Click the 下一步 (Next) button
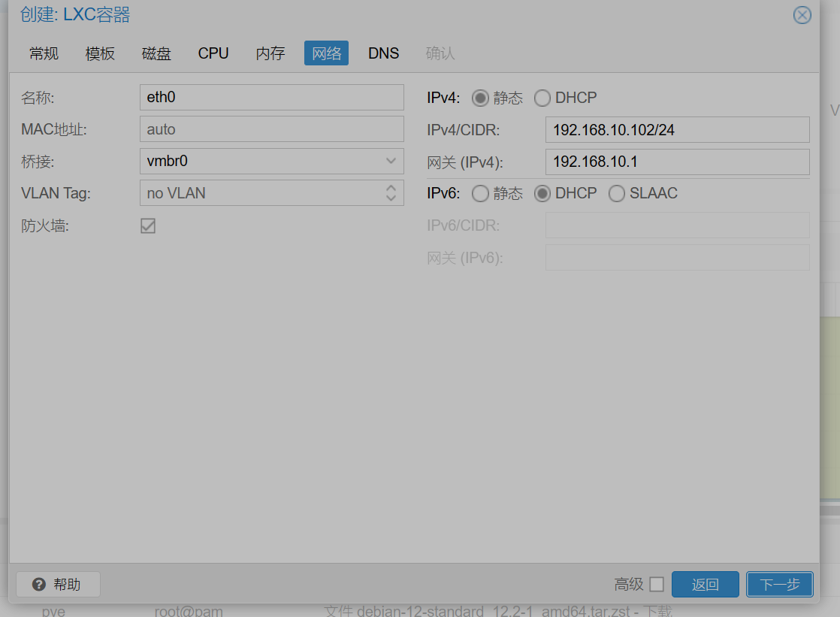 click(779, 584)
